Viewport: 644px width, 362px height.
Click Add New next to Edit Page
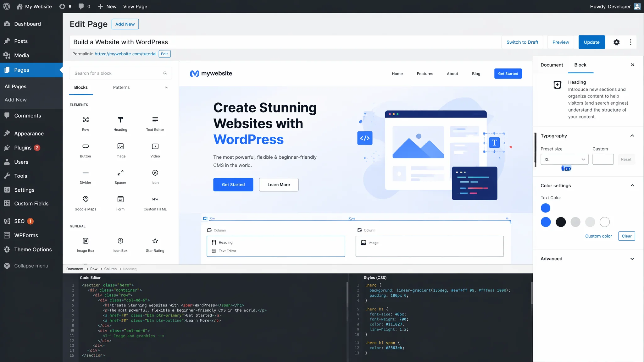[x=125, y=24]
